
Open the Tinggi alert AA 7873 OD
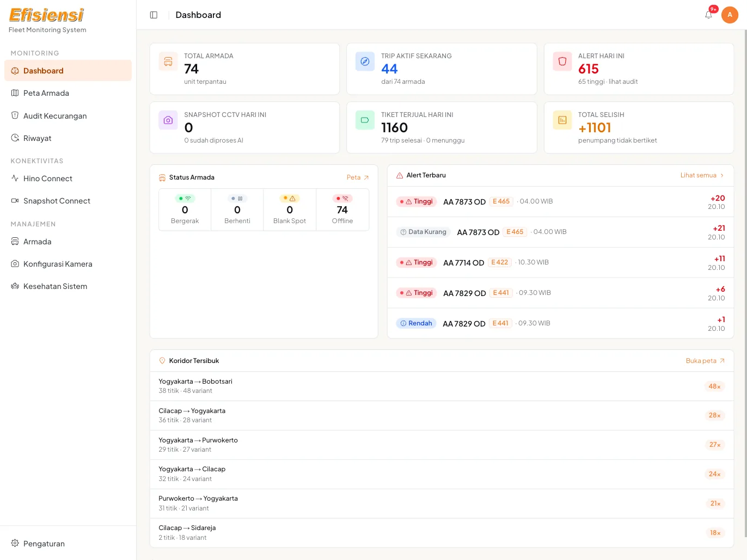pos(560,202)
